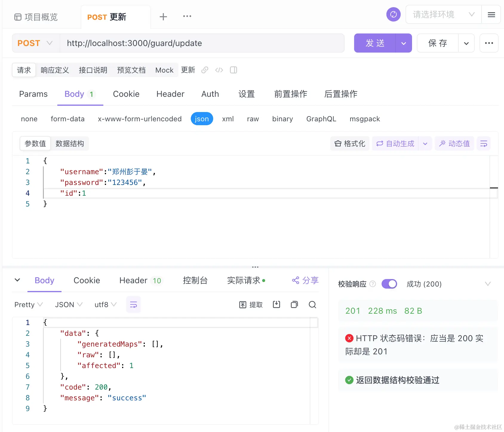
Task: Save the request with 保存 button
Action: click(437, 43)
